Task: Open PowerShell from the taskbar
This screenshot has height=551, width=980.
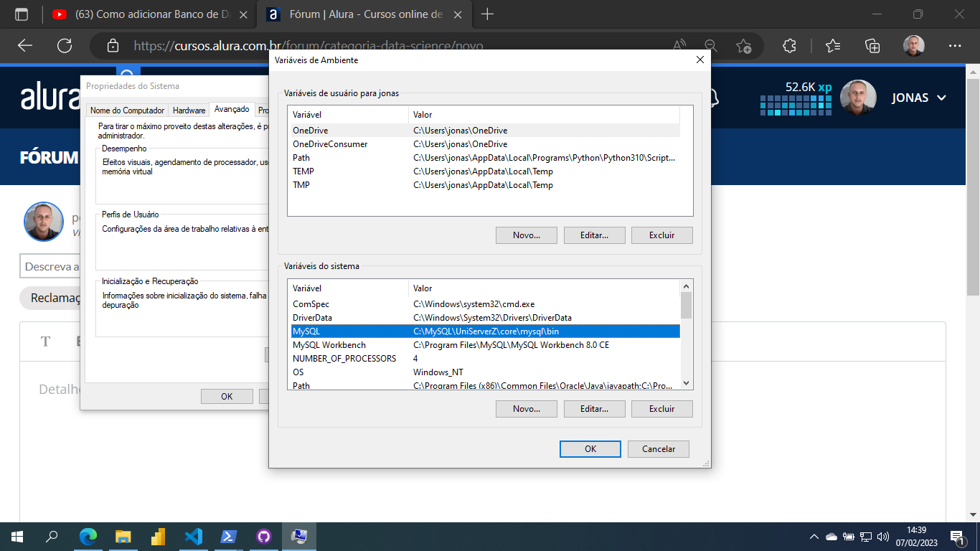Action: (229, 536)
